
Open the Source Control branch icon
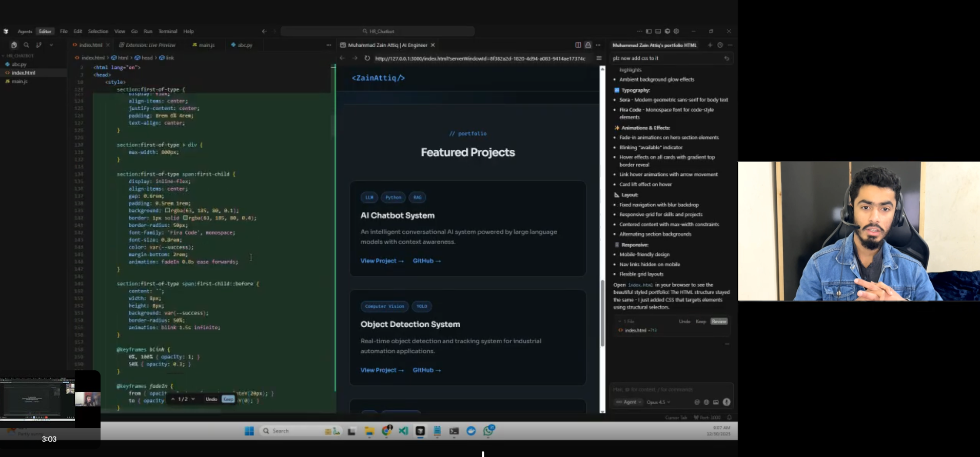(38, 45)
